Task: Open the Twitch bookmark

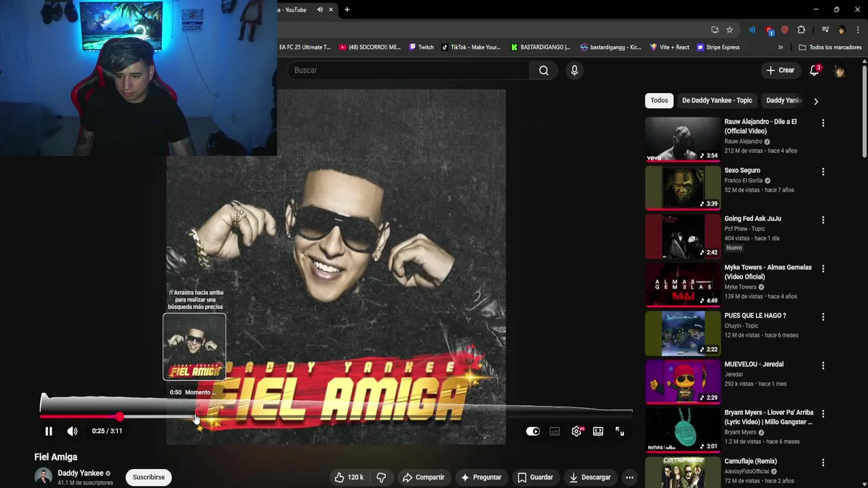Action: (421, 47)
